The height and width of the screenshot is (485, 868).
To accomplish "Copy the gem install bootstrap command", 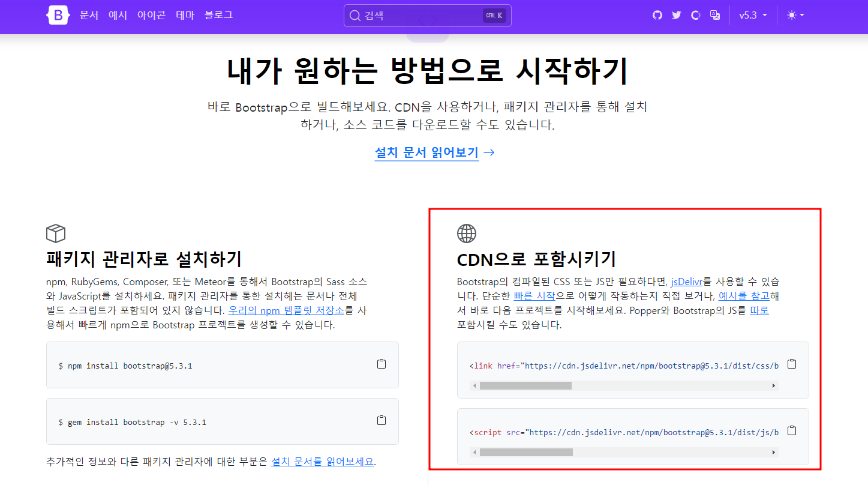I will 381,421.
